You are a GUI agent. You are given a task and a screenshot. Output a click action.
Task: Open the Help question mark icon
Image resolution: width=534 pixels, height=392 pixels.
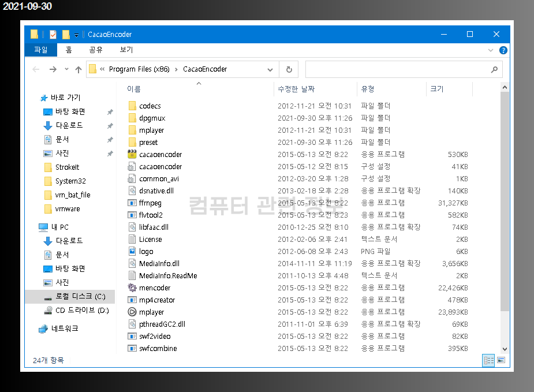[503, 50]
